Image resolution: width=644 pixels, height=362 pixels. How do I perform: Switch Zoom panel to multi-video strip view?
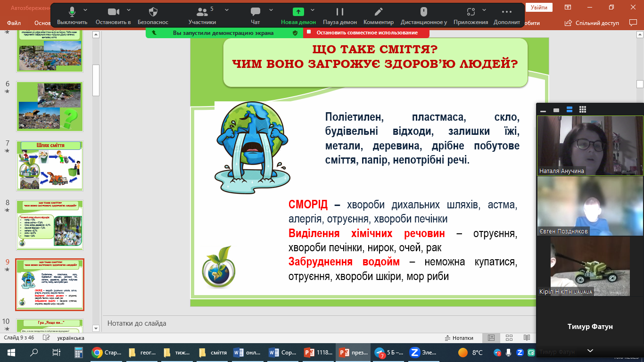pos(570,110)
